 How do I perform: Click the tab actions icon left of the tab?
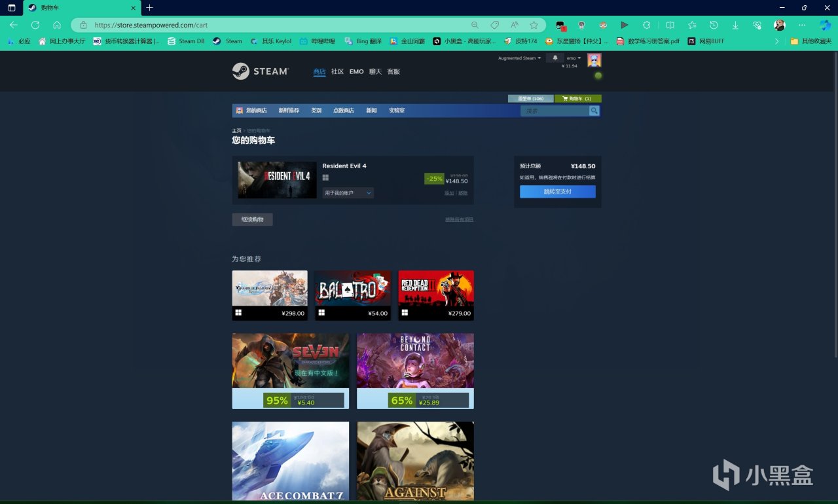pyautogui.click(x=11, y=8)
